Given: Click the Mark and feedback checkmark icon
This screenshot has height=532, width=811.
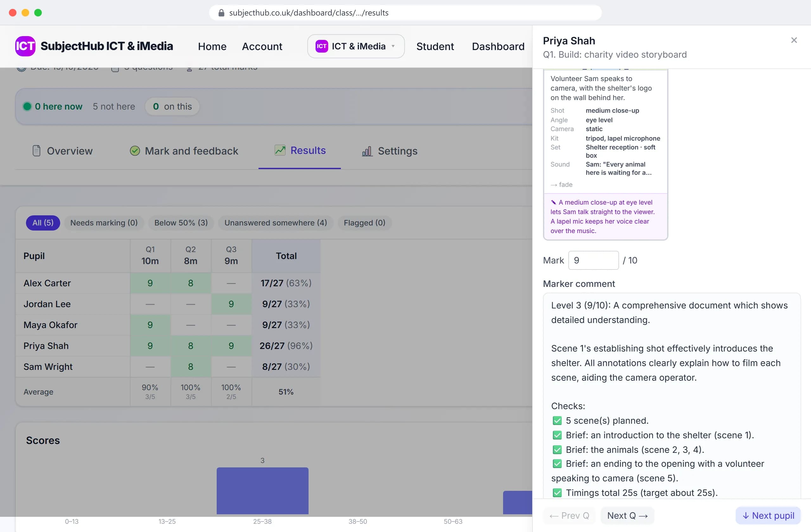Looking at the screenshot, I should 135,150.
